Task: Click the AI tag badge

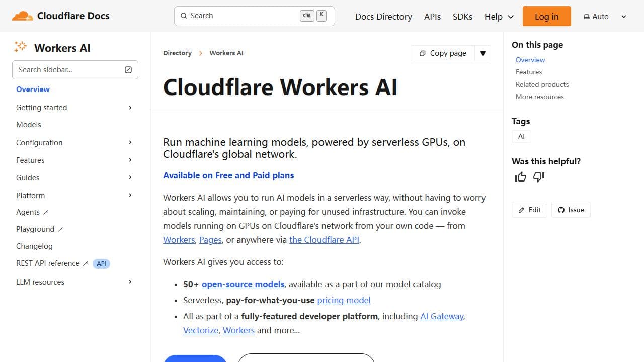Action: click(x=521, y=136)
